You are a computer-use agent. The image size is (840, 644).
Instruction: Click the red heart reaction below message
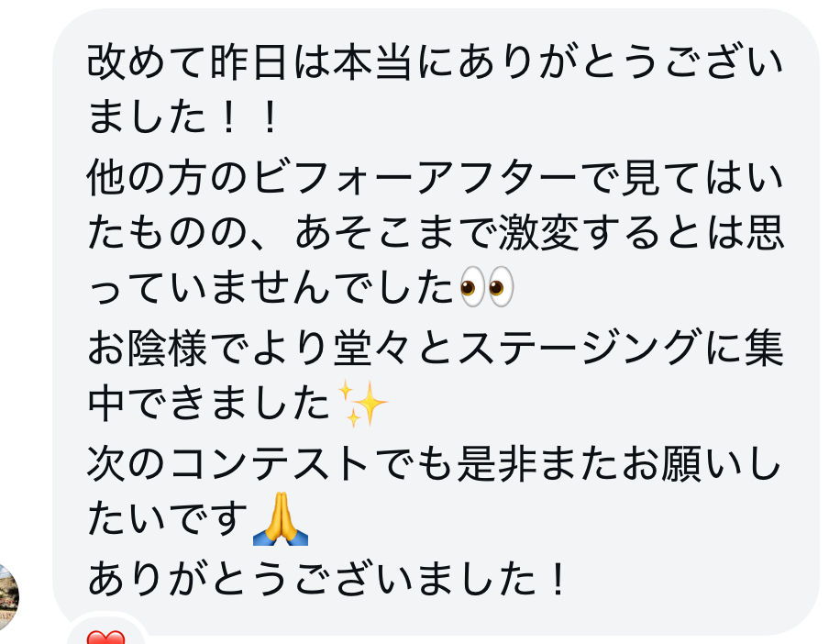105,637
